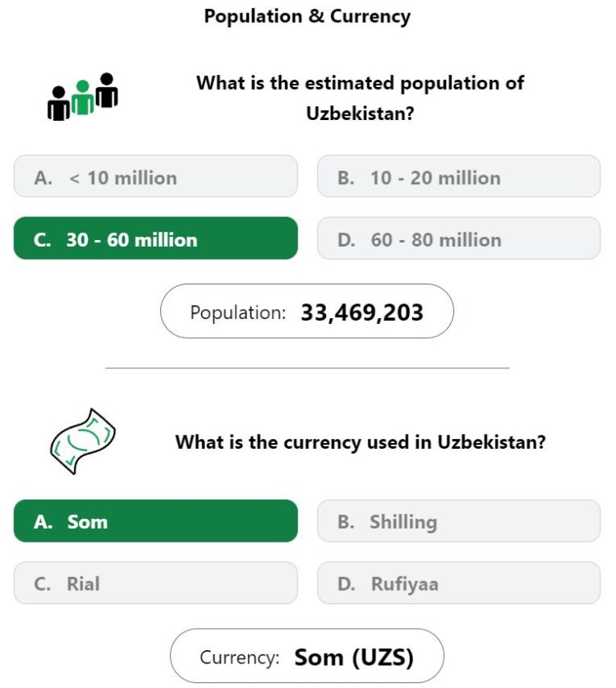Click the estimated population question text
The width and height of the screenshot is (616, 688).
coord(360,98)
